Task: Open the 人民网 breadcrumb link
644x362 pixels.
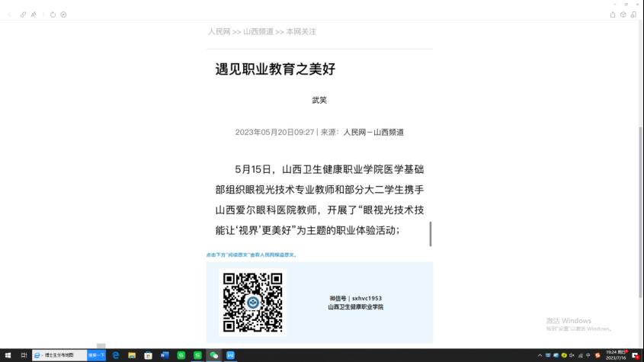Action: click(x=219, y=32)
